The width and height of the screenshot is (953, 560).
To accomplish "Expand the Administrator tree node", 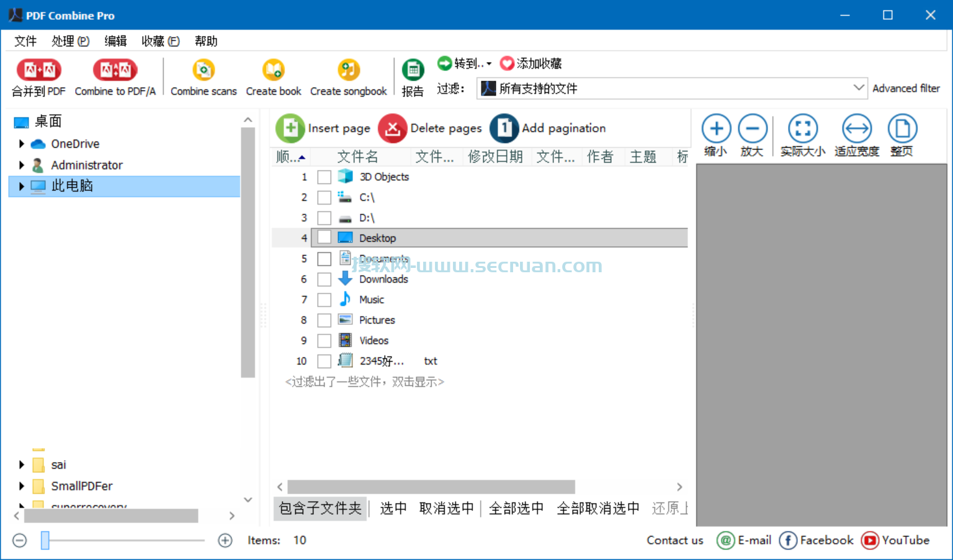I will [22, 165].
